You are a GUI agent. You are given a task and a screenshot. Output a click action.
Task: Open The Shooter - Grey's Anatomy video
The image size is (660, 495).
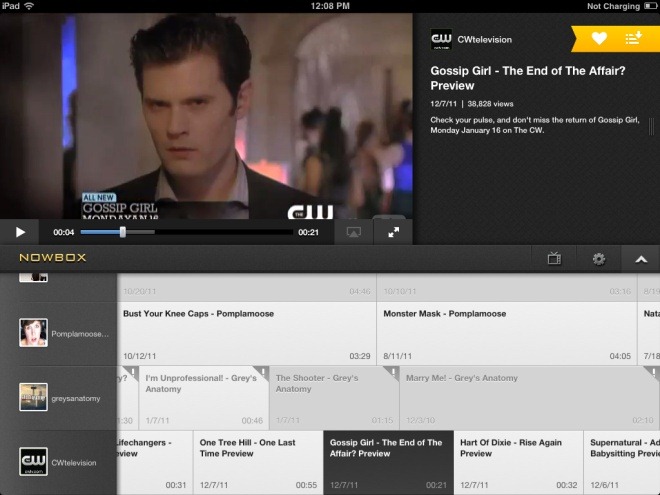[x=334, y=398]
